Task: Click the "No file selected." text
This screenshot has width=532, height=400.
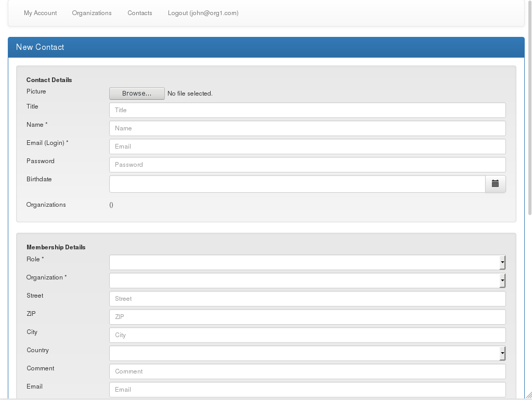Action: 190,94
